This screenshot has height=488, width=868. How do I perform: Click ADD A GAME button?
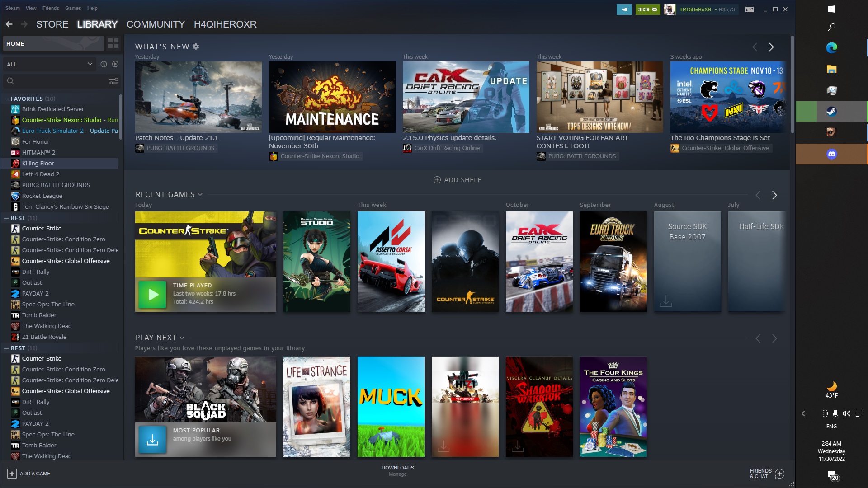pos(29,474)
